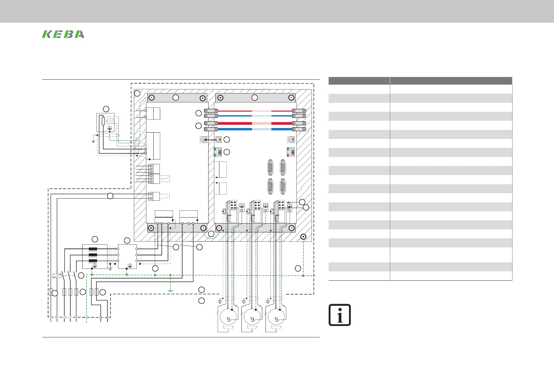Click the information note icon
The height and width of the screenshot is (392, 554).
point(340,315)
